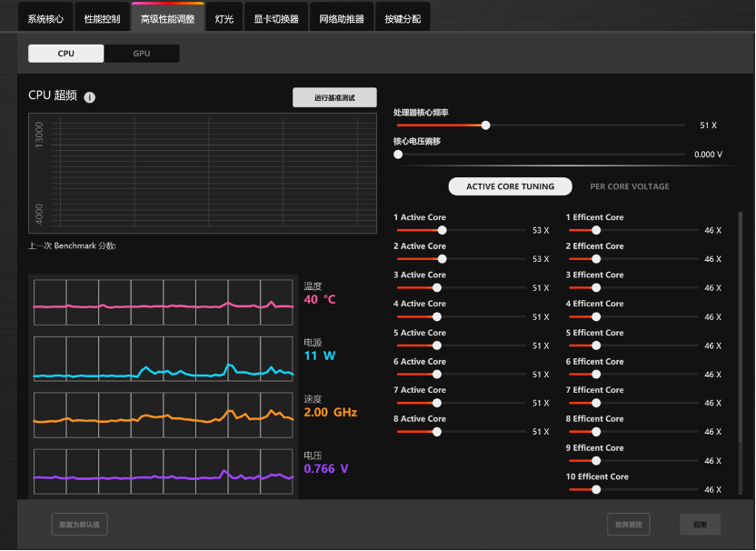The width and height of the screenshot is (756, 551).
Task: Open the 显卡切换器 tab
Action: pos(276,18)
